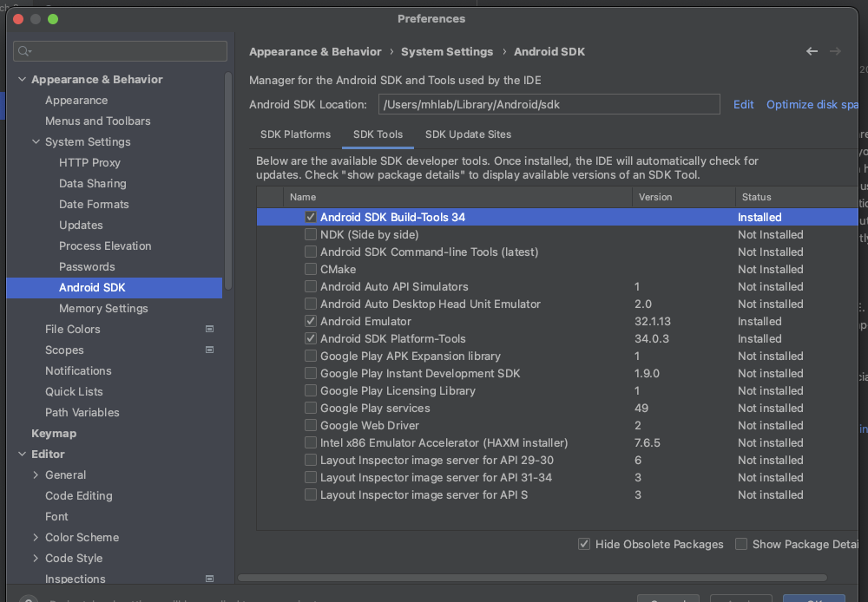Check Google Play APK Expansion library
The image size is (868, 602).
tap(311, 356)
